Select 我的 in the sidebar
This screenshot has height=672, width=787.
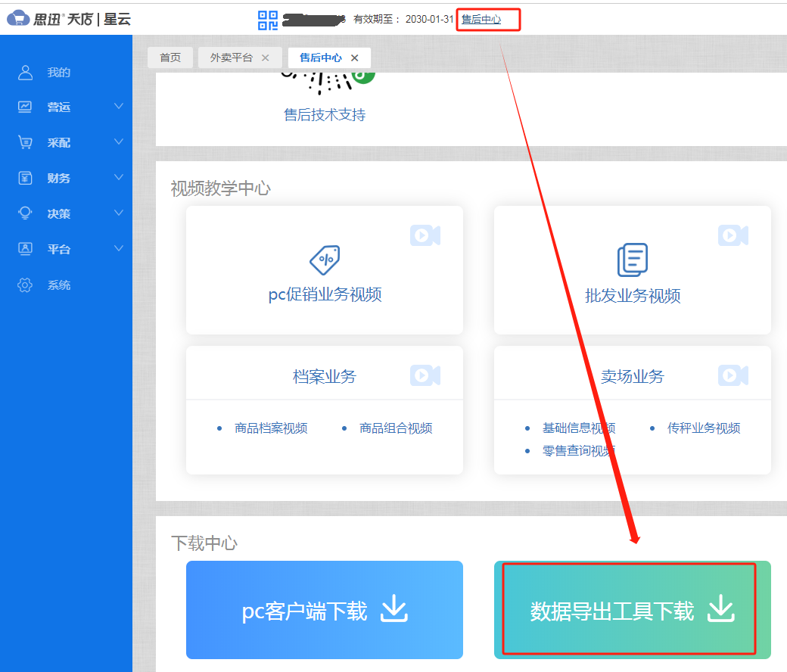coord(59,73)
